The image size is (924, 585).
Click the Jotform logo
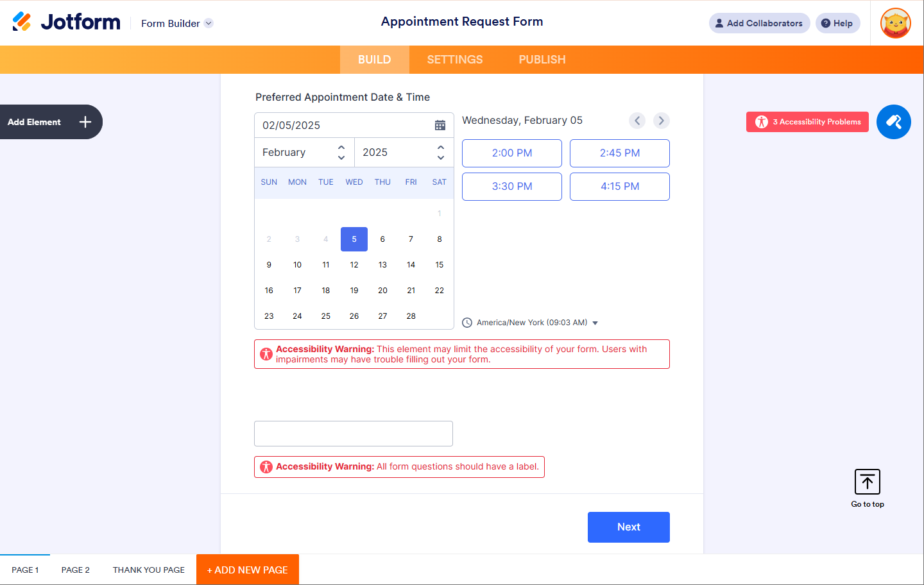coord(67,22)
